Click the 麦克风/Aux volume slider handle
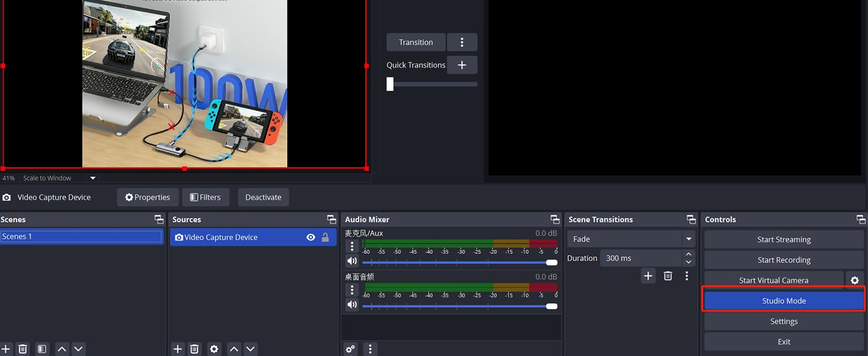This screenshot has height=356, width=868. pos(551,262)
